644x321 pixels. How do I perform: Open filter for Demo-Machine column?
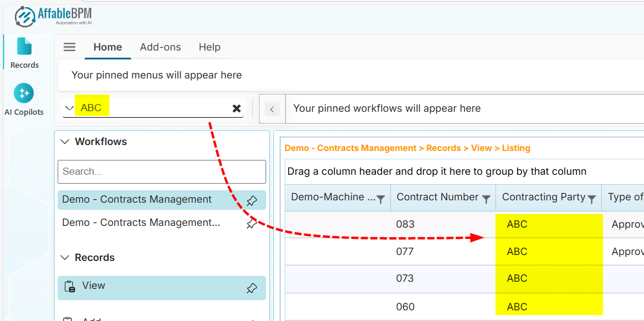coord(381,199)
